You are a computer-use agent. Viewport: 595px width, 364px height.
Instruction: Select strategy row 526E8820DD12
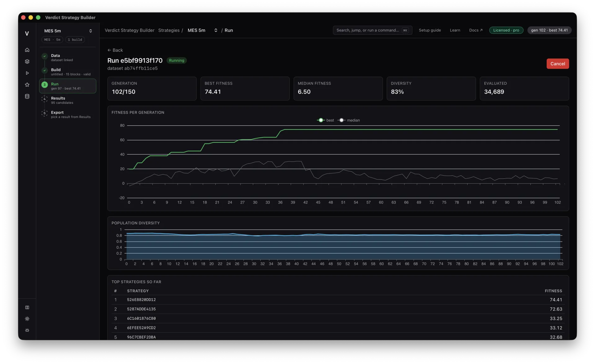(x=338, y=300)
